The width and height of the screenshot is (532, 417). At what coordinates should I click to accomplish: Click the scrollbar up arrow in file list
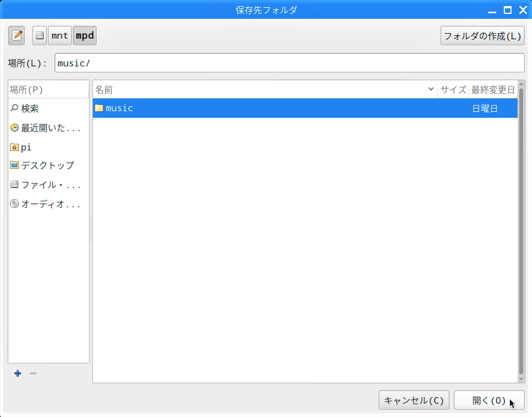(x=521, y=84)
